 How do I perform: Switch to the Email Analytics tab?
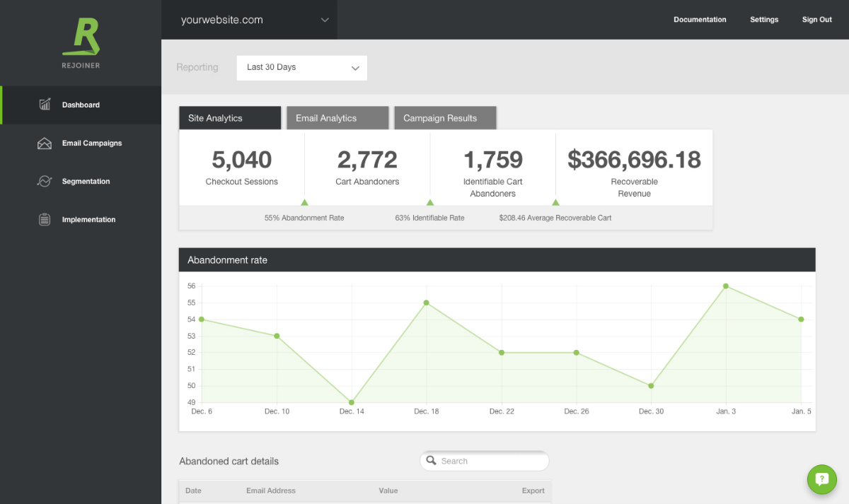(337, 117)
